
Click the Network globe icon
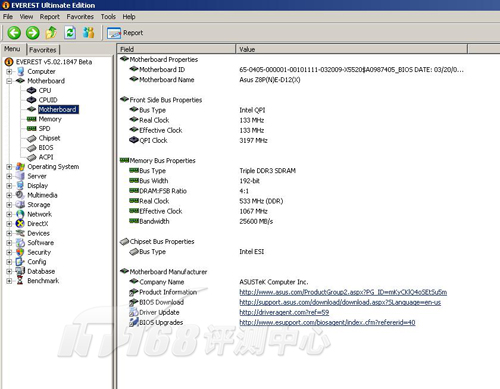click(20, 214)
